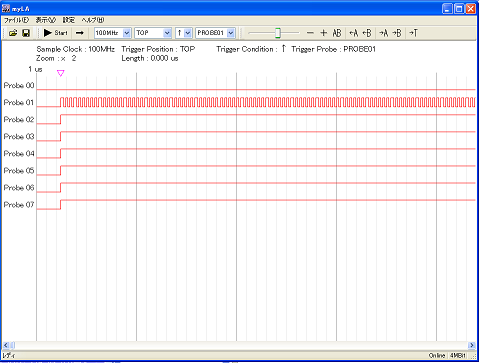Select the Probe 01 label
Viewport: 479px width, 363px height.
click(19, 103)
